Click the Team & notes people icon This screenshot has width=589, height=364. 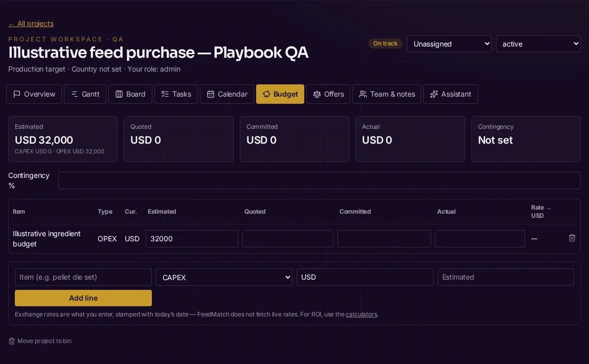[x=363, y=94]
